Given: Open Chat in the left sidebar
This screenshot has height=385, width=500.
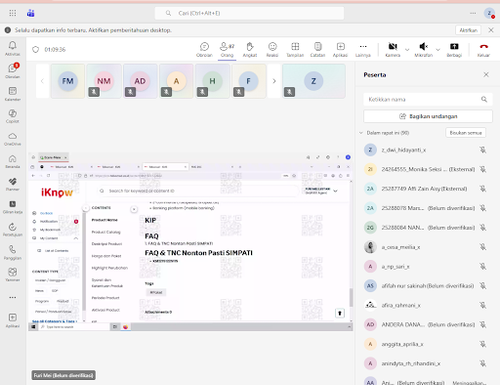Looking at the screenshot, I should coord(12,71).
